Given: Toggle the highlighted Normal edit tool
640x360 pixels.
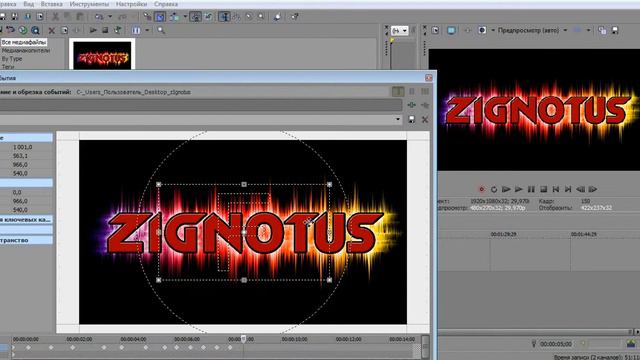Looking at the screenshot, I should pos(224,17).
